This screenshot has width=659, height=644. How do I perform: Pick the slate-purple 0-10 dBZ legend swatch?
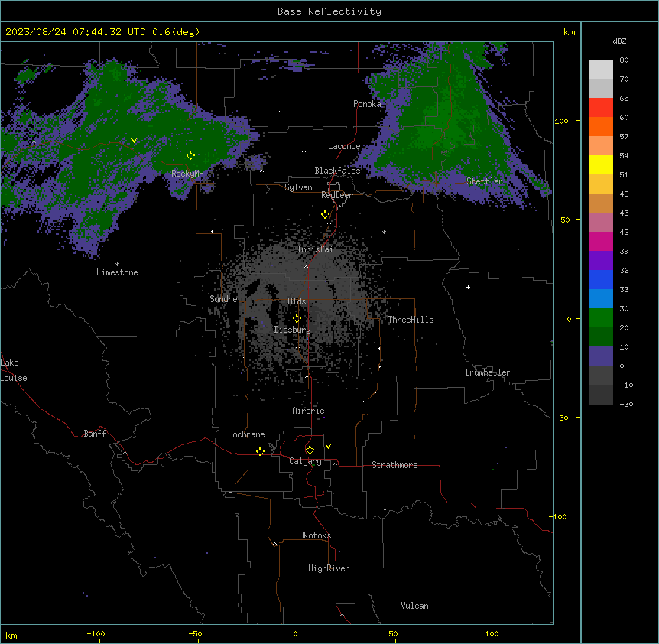[601, 356]
